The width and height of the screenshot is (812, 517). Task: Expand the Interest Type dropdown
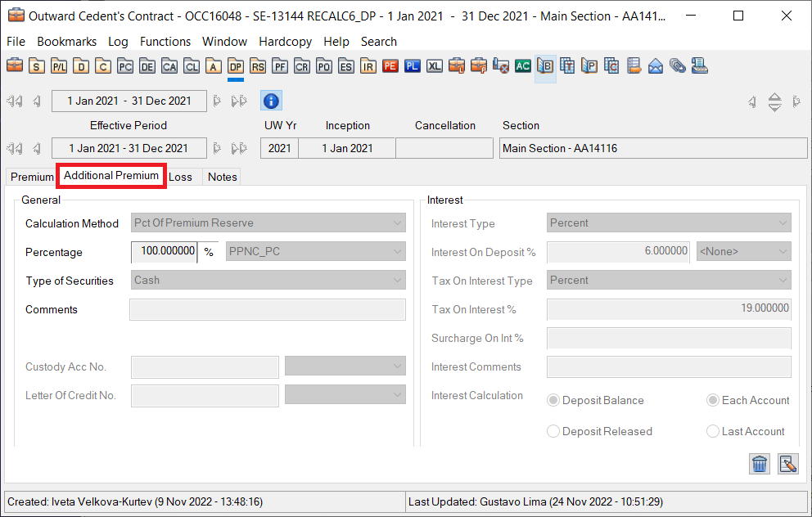coord(668,223)
